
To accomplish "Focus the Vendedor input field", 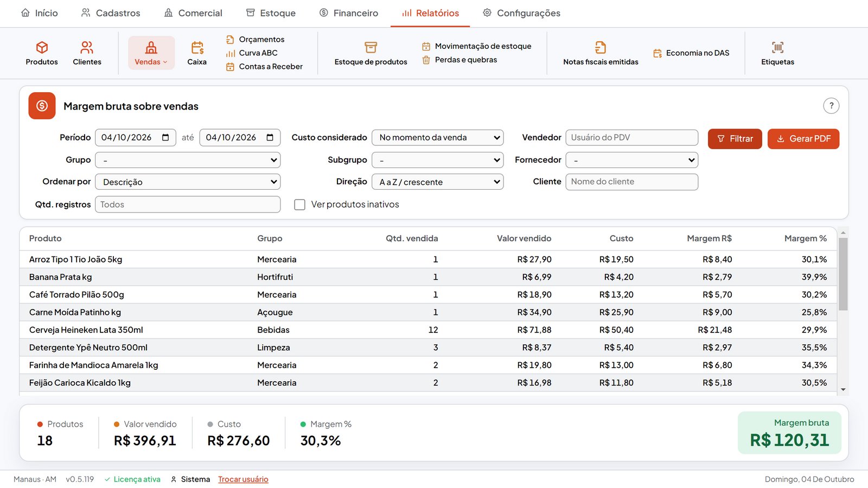I will tap(631, 138).
